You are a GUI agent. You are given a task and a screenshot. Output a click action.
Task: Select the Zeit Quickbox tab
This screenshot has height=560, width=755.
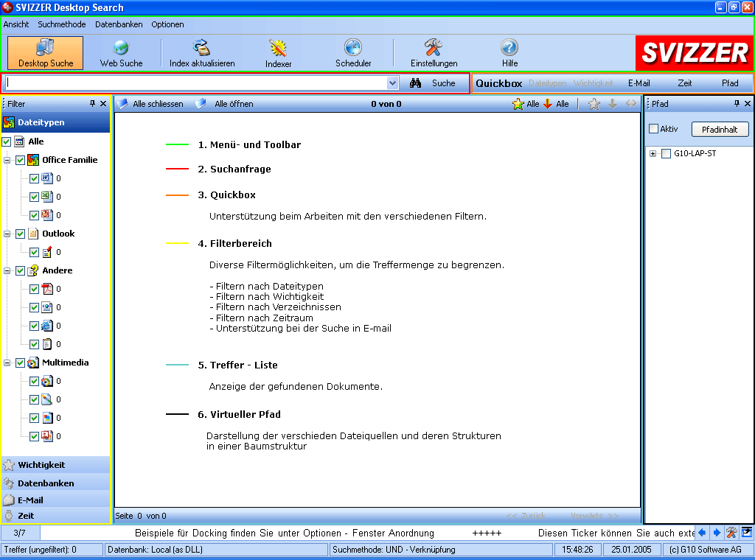point(685,83)
